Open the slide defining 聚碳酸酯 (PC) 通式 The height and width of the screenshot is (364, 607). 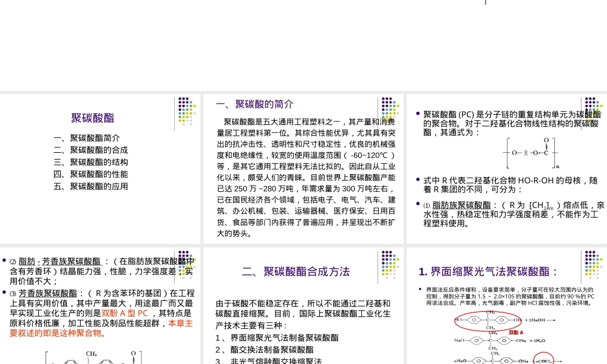click(507, 169)
